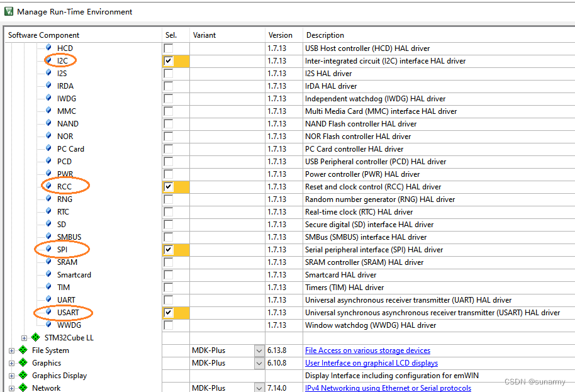Click the blue diamond icon beside SD

pos(48,224)
